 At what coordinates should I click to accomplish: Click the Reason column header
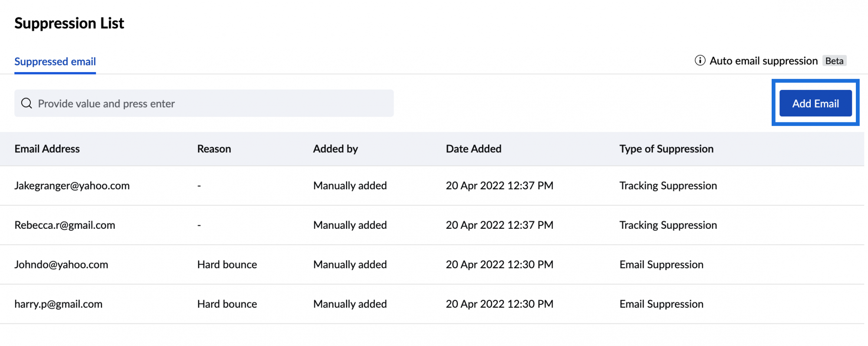click(x=214, y=149)
